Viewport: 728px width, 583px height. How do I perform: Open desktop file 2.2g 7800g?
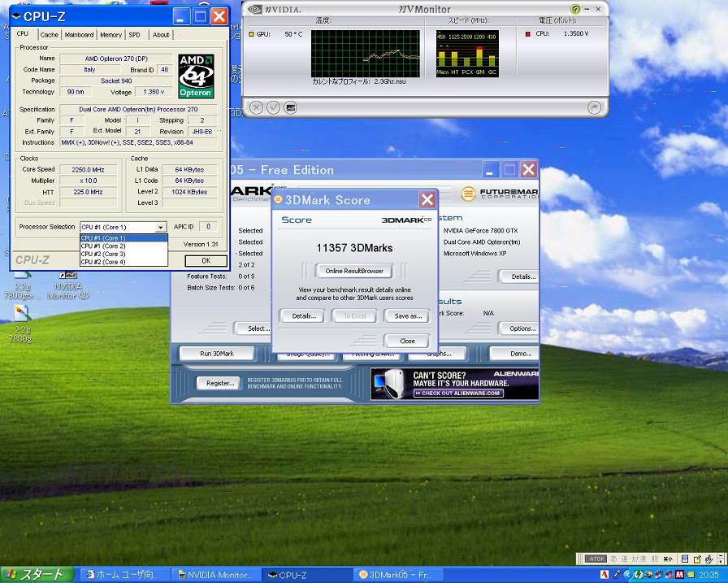[21, 324]
